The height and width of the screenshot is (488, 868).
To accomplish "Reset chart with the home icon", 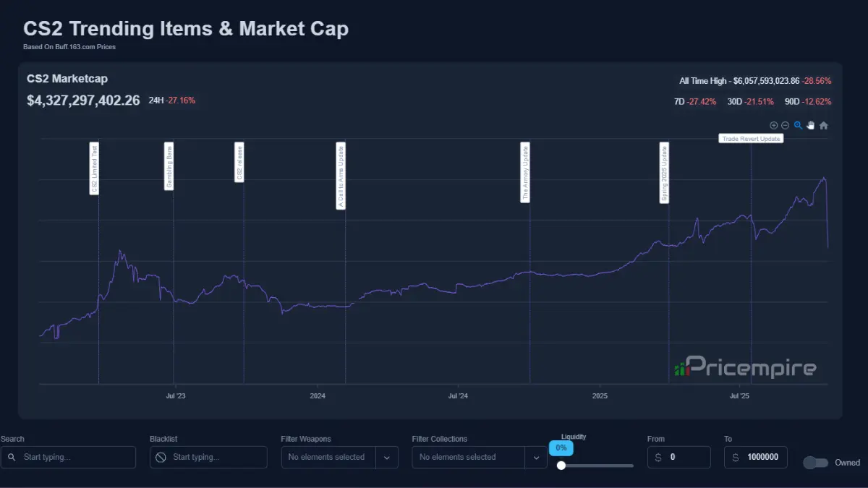I will pyautogui.click(x=823, y=125).
